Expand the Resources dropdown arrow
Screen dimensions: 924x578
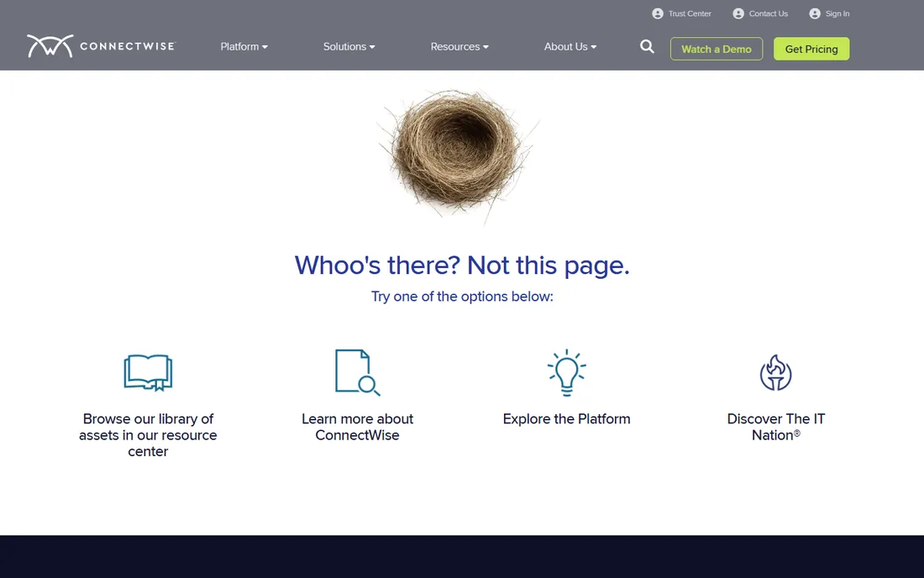[486, 47]
